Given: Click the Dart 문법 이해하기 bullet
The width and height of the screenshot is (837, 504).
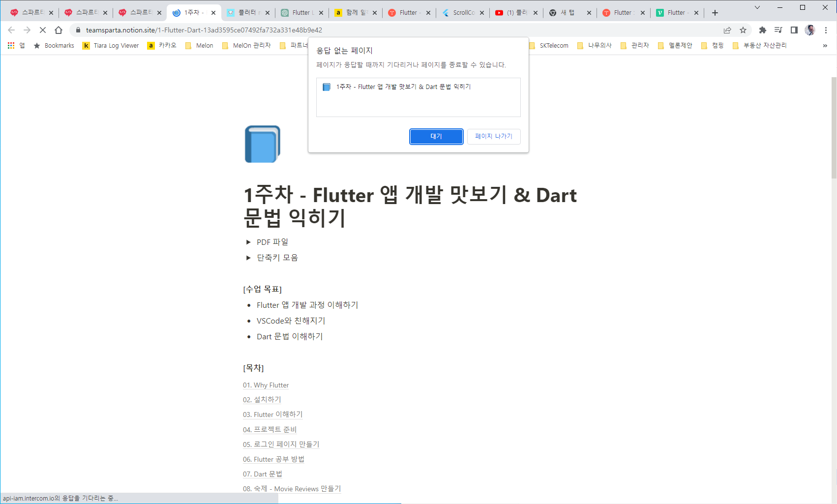Looking at the screenshot, I should point(290,336).
